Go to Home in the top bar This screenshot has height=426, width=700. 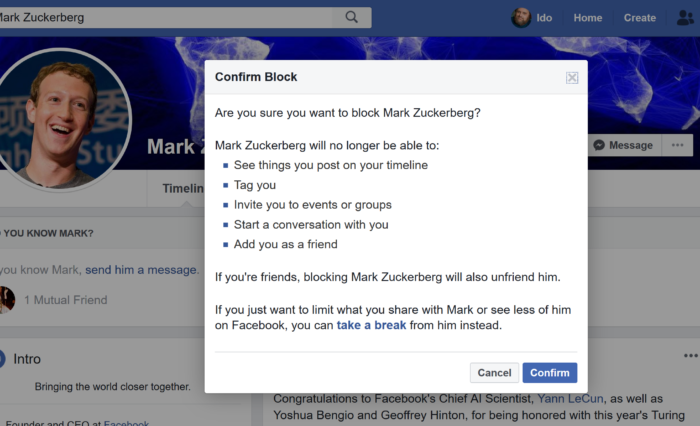pyautogui.click(x=588, y=18)
